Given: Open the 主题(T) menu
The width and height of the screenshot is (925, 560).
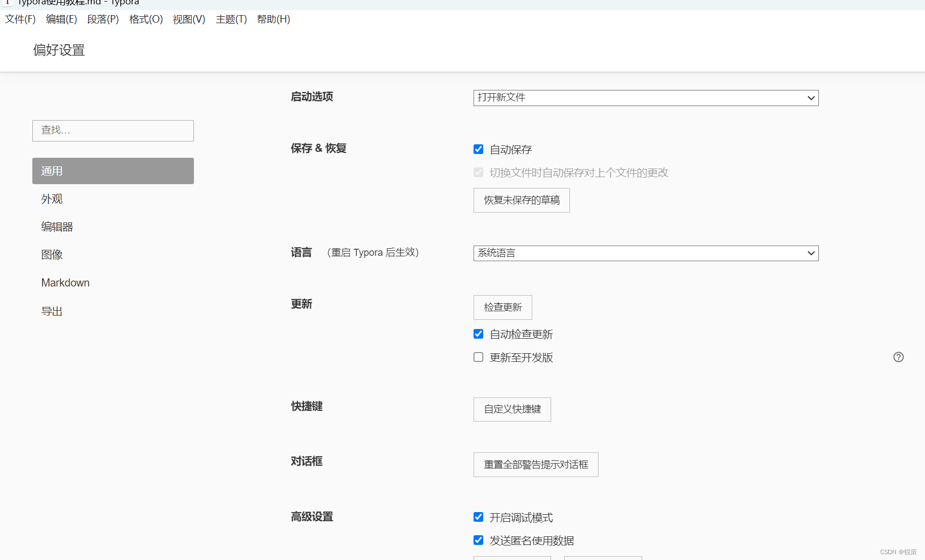Looking at the screenshot, I should 231,19.
